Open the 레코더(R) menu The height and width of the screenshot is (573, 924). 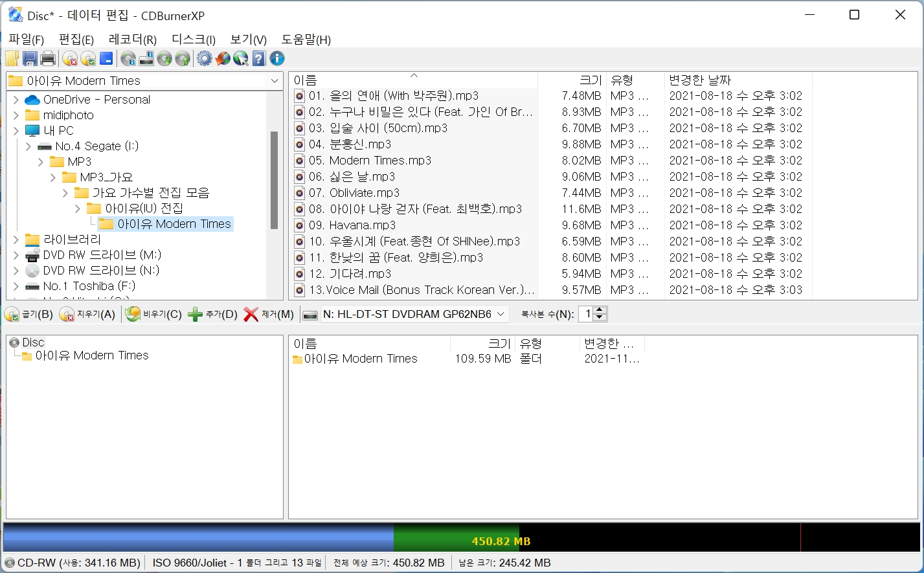(133, 39)
